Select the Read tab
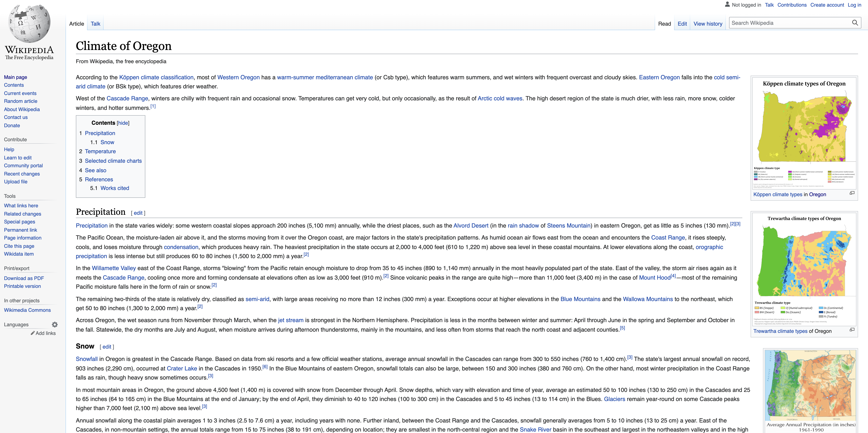The height and width of the screenshot is (433, 868). click(664, 24)
